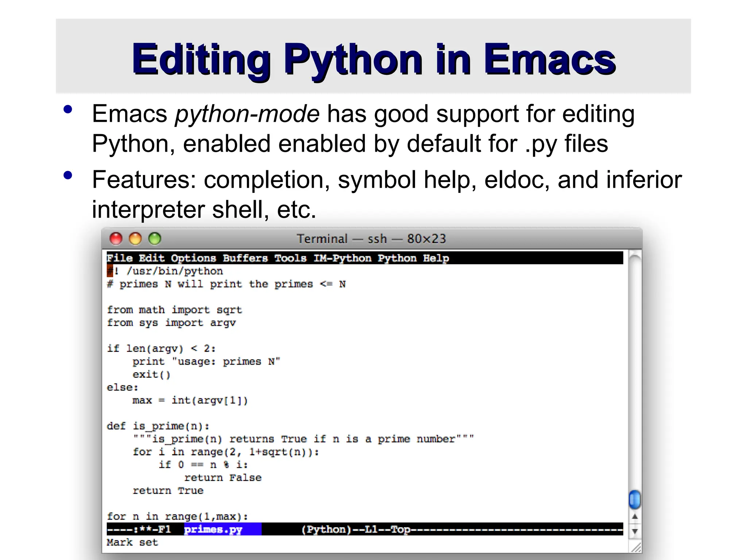The width and height of the screenshot is (747, 560).
Task: Click the highlighted cursor on shebang line
Action: (110, 271)
